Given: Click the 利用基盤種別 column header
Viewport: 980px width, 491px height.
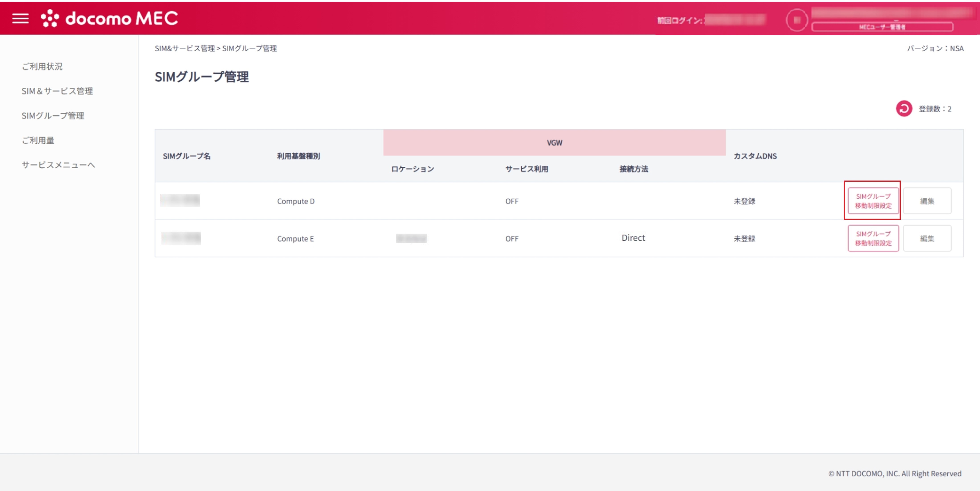Looking at the screenshot, I should point(298,156).
